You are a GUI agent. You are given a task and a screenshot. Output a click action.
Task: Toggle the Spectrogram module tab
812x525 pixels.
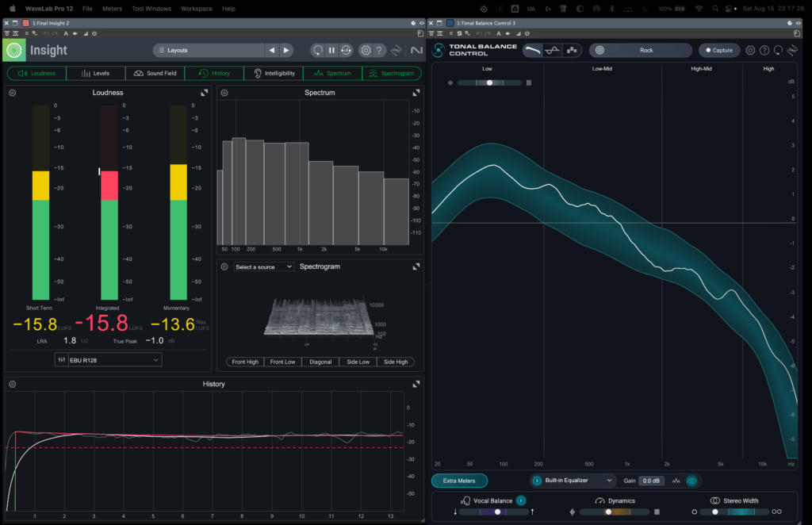(392, 73)
